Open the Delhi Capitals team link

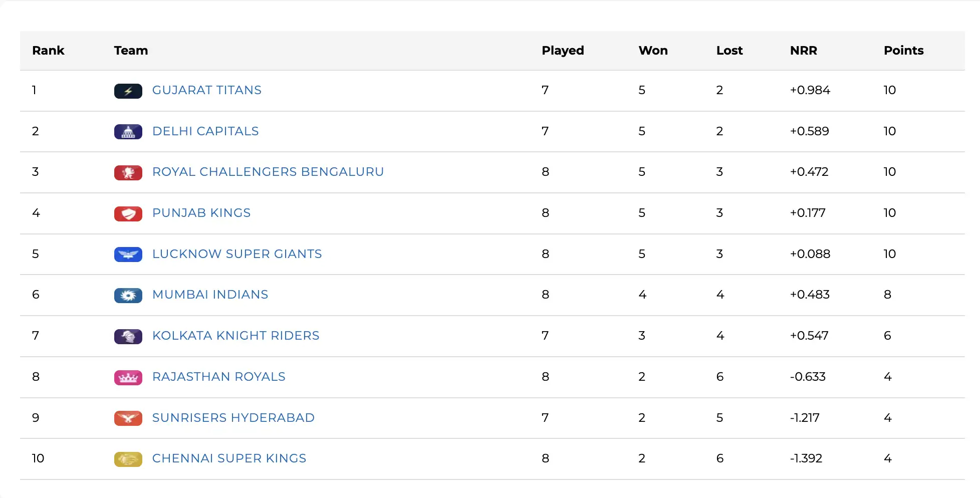[205, 132]
